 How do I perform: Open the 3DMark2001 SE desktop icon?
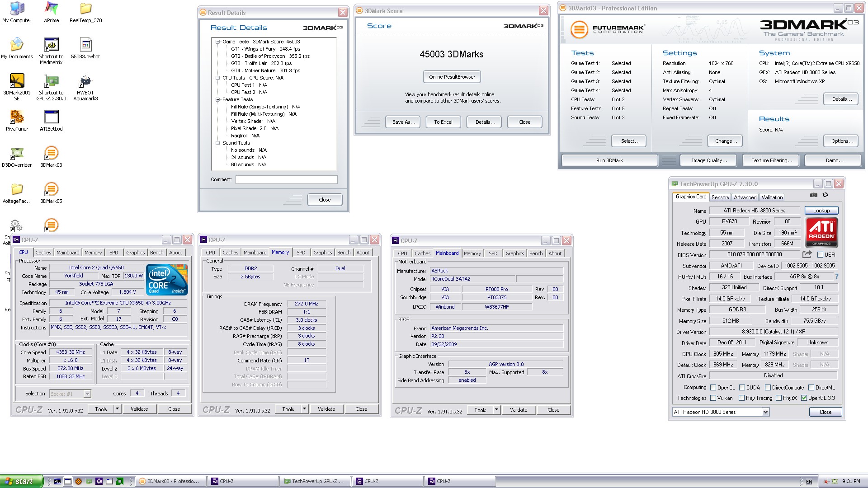(17, 87)
